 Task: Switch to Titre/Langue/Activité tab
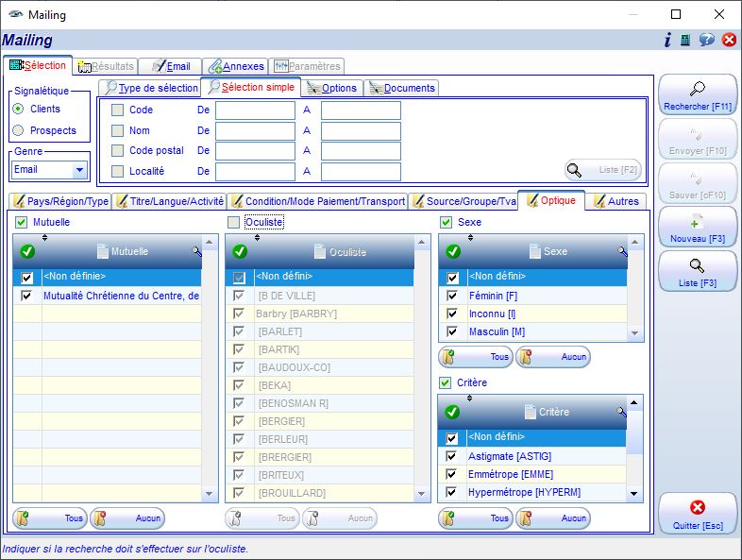pos(170,201)
